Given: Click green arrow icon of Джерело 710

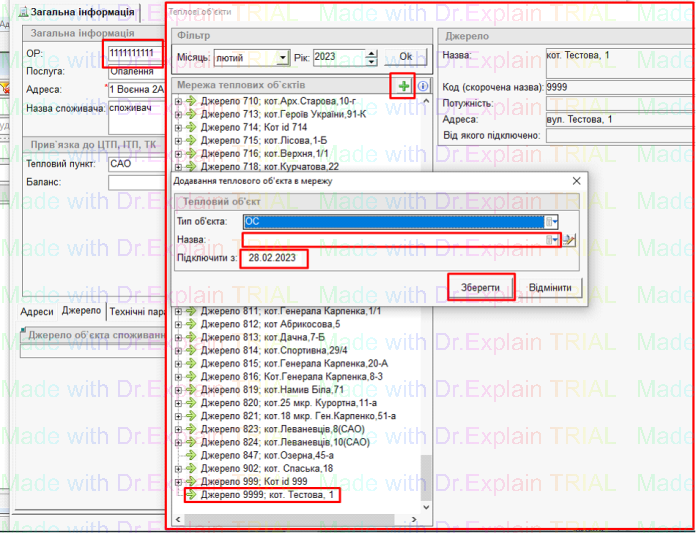Looking at the screenshot, I should pos(190,101).
